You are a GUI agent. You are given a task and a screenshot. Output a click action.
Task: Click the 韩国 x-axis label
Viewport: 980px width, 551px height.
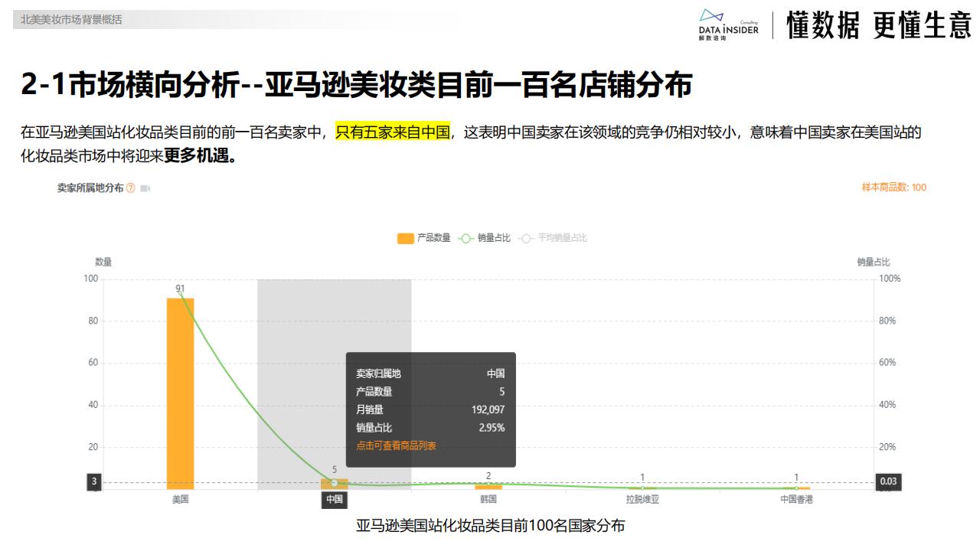tap(488, 500)
